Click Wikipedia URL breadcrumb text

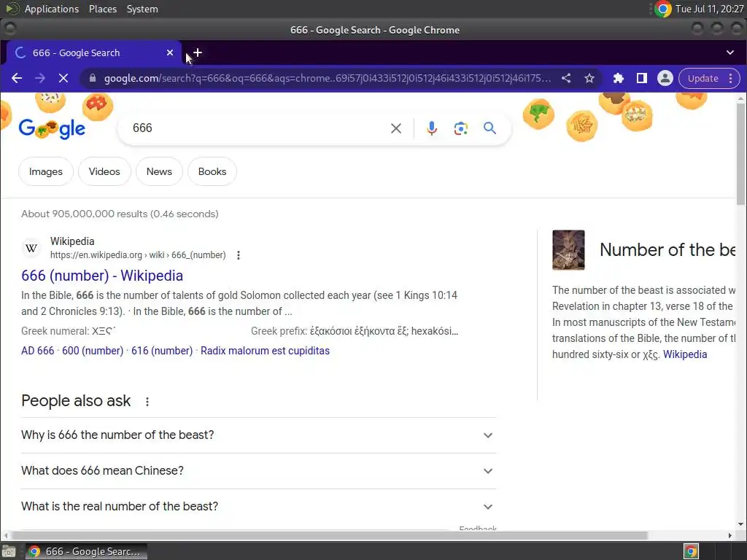click(x=138, y=255)
